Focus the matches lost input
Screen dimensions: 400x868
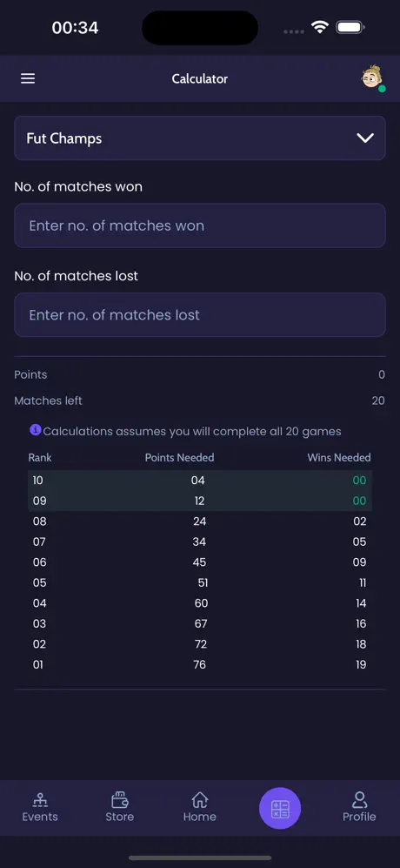point(200,314)
